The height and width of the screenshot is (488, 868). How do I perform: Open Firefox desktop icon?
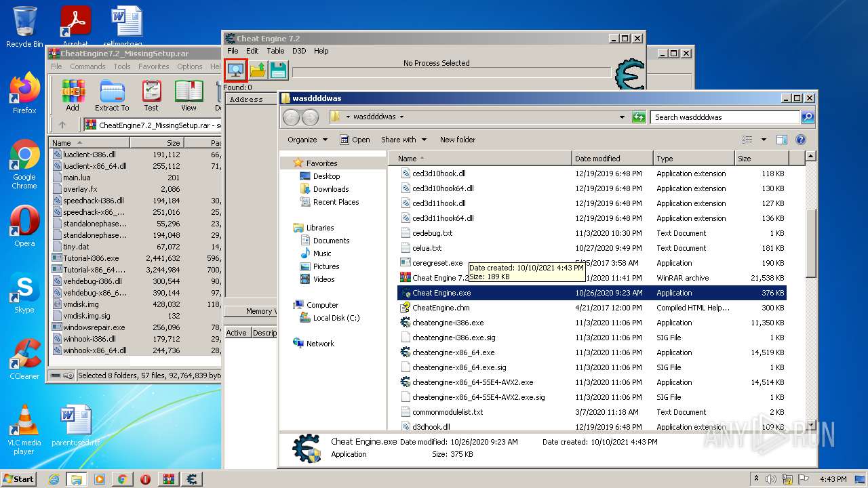point(24,94)
